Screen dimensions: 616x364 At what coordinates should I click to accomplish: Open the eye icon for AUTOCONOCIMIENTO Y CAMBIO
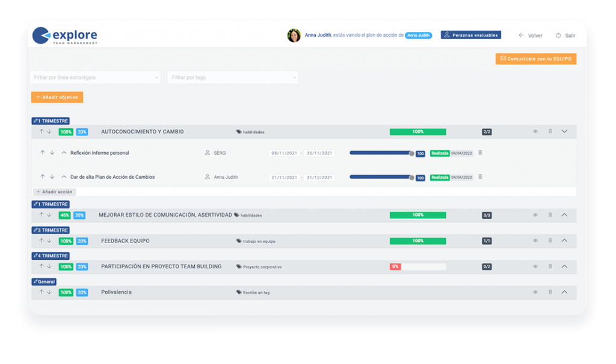point(535,131)
